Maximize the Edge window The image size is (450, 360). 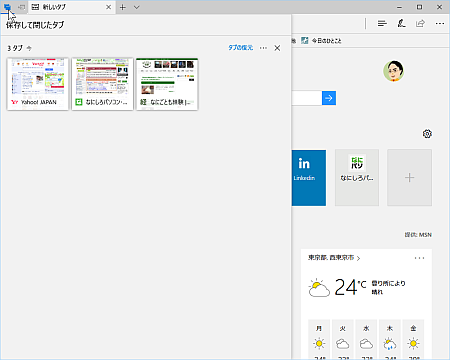[x=419, y=7]
